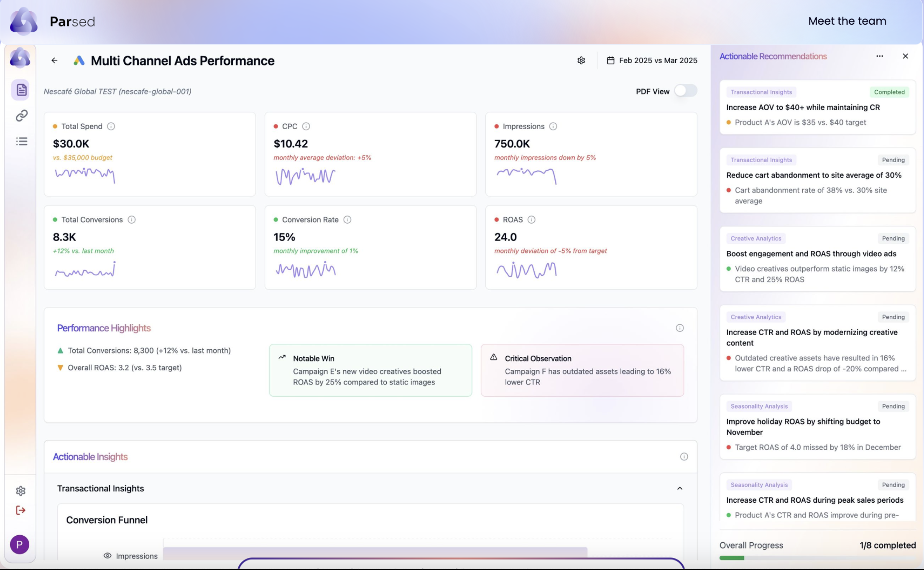Click the back arrow beside the dashboard title

point(54,61)
